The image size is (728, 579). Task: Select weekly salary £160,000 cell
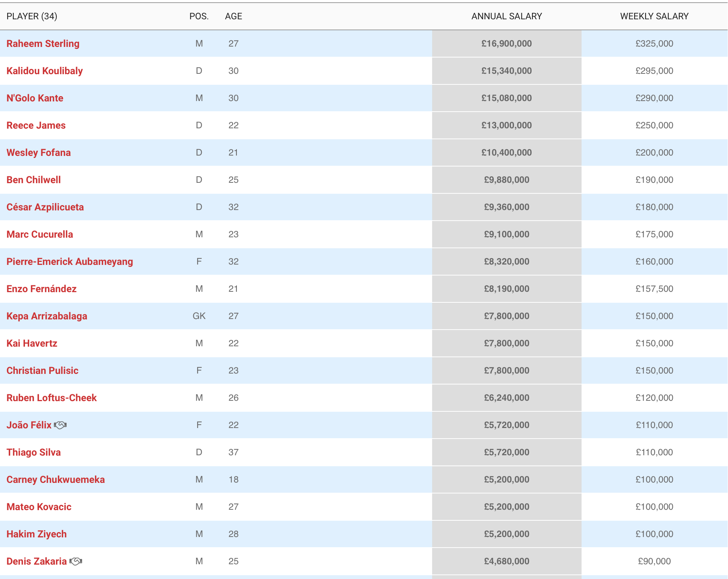(x=654, y=261)
